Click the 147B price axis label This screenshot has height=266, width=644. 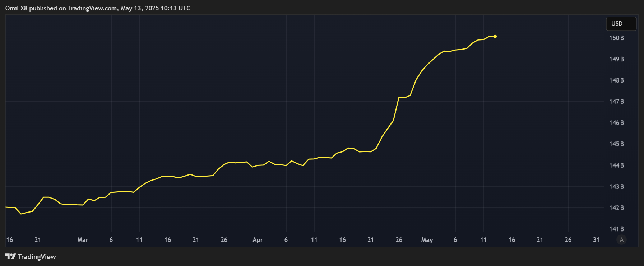click(616, 102)
